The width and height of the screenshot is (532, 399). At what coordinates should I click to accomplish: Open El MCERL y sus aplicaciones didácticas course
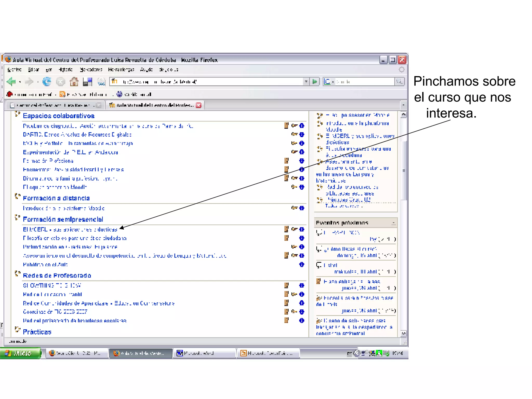click(70, 229)
